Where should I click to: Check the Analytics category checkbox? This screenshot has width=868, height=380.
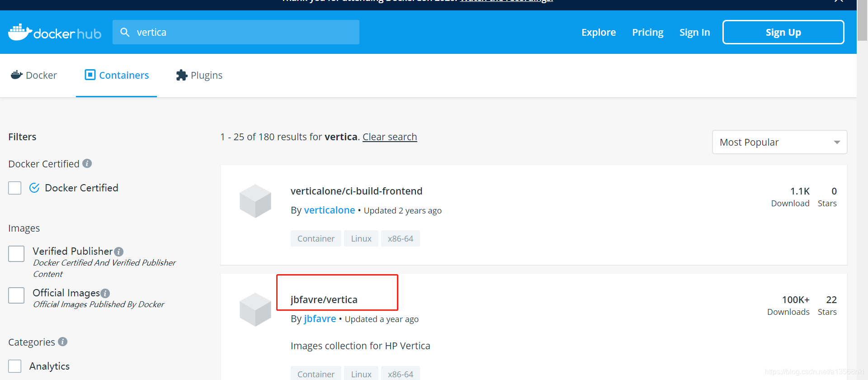15,366
